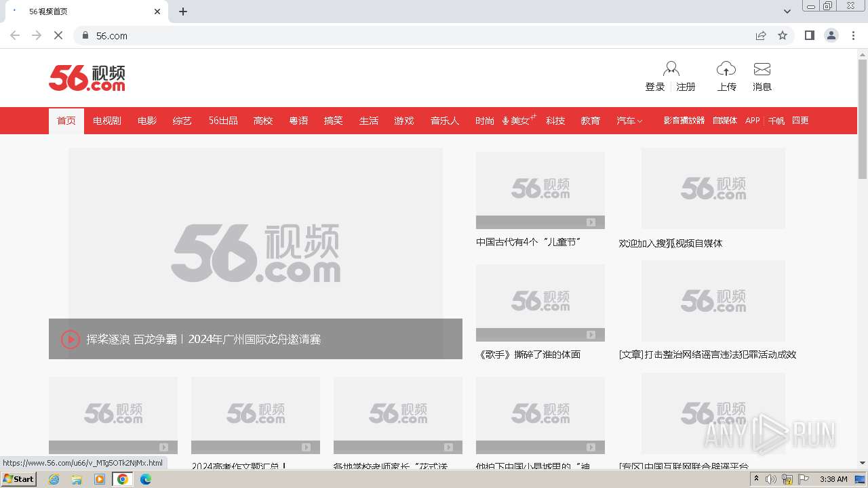This screenshot has width=868, height=488.
Task: Open File Explorer folder taskbar icon
Action: pyautogui.click(x=77, y=479)
